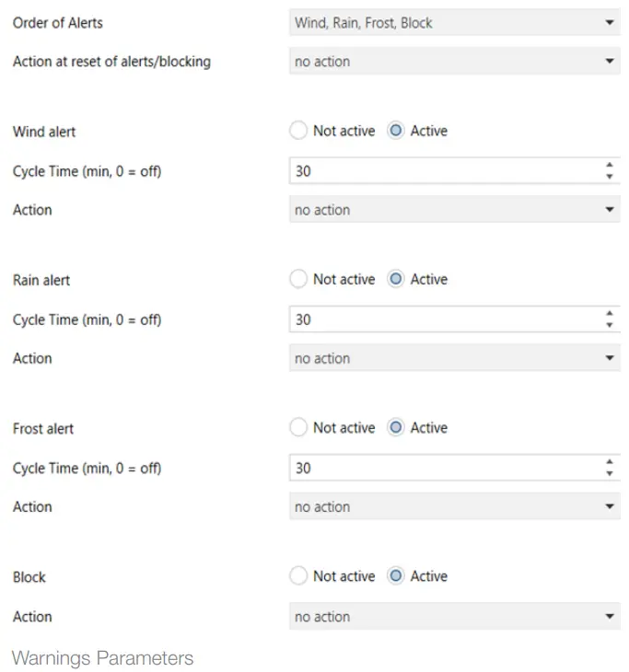The height and width of the screenshot is (672, 629).
Task: Open the Order of Alerts dropdown
Action: click(454, 23)
